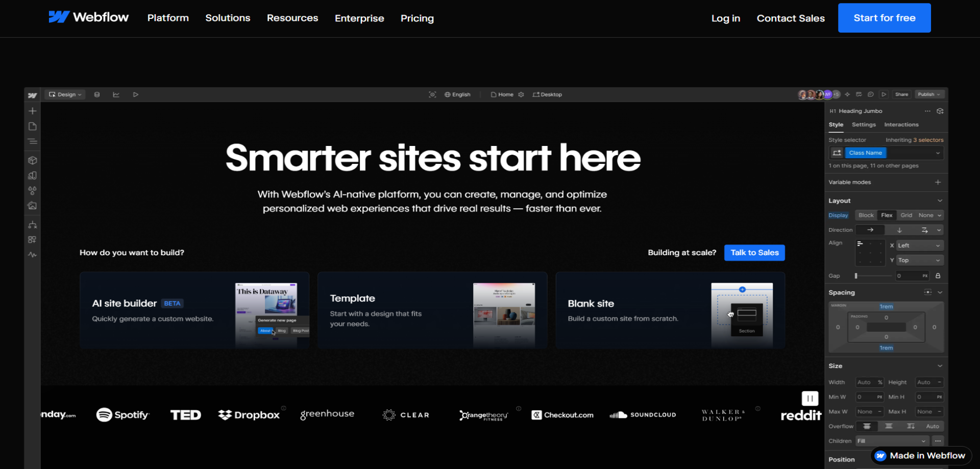Viewport: 980px width, 469px height.
Task: Click the Webflow logo in designer top bar
Action: click(x=32, y=95)
